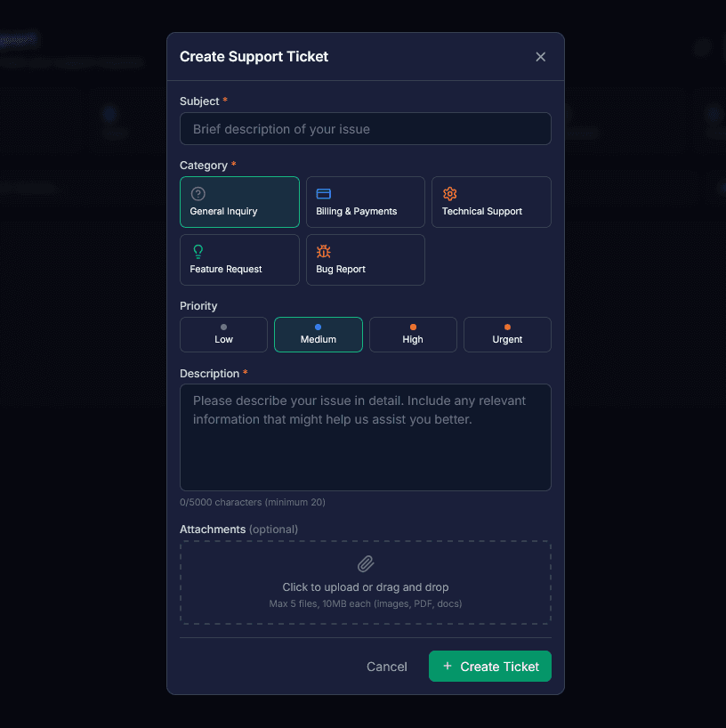Image resolution: width=726 pixels, height=728 pixels.
Task: Click the gear icon on Technical Support
Action: click(x=449, y=191)
